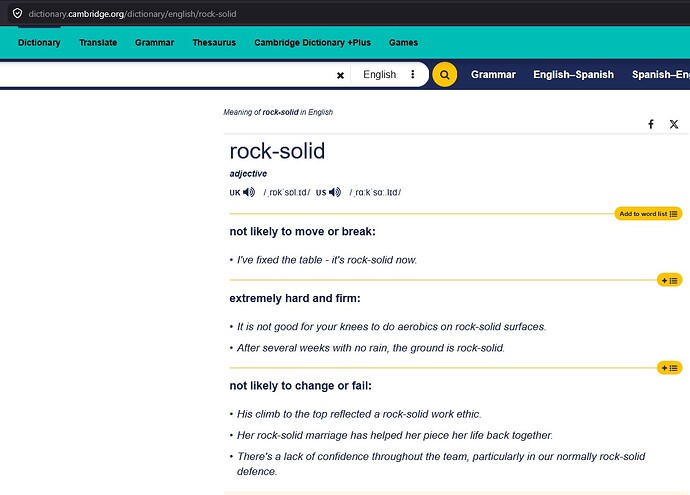Screen dimensions: 690x495
Task: Click the three-dot options icon beside English
Action: pos(412,74)
